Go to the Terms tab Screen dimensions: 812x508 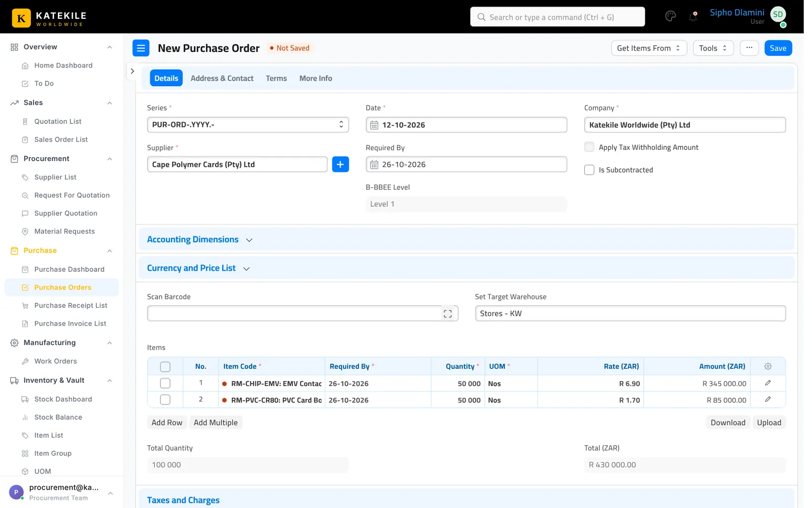pos(276,78)
